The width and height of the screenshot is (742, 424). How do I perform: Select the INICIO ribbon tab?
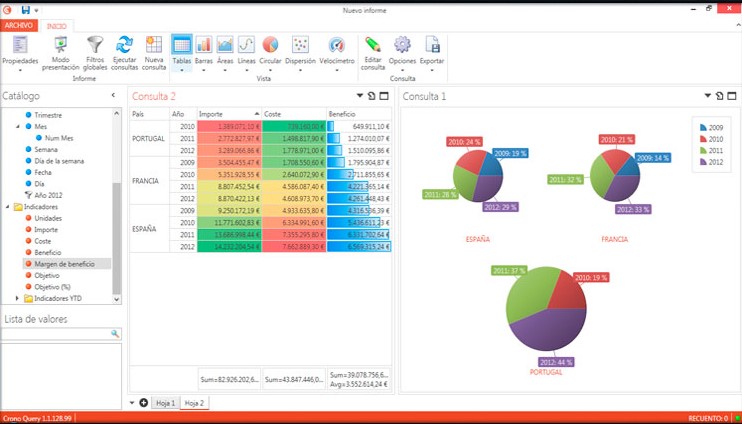click(56, 26)
